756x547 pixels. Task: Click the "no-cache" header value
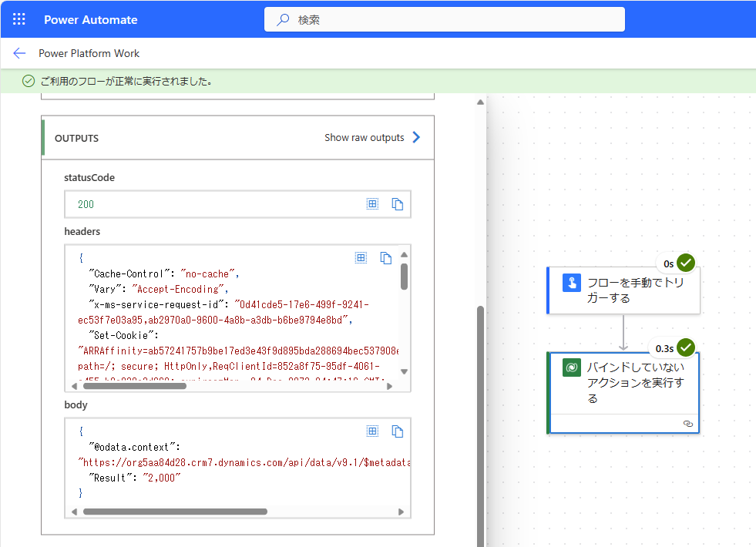tap(207, 273)
